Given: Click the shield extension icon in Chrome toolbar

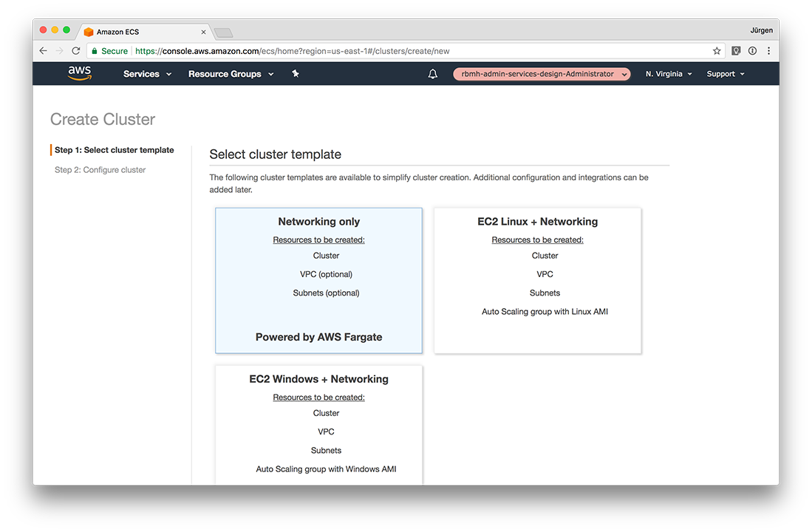Looking at the screenshot, I should coord(736,51).
